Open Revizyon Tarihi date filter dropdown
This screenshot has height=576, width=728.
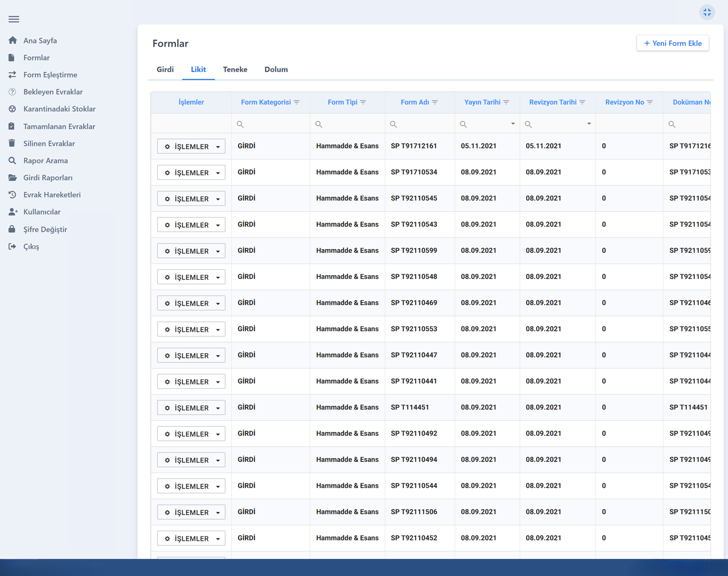coord(589,124)
